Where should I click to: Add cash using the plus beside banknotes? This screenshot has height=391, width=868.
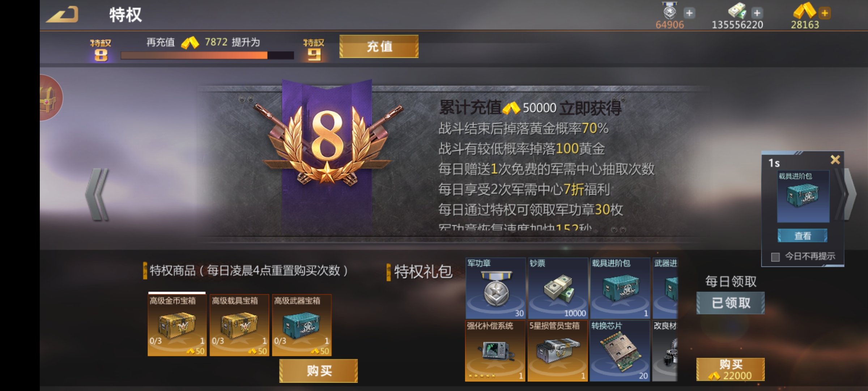click(757, 13)
